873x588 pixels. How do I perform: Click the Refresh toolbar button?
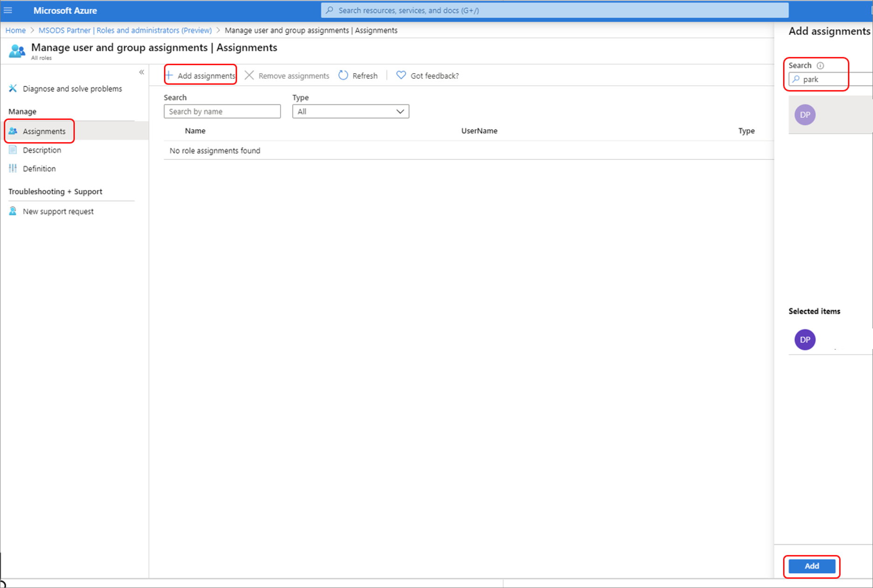pyautogui.click(x=358, y=75)
